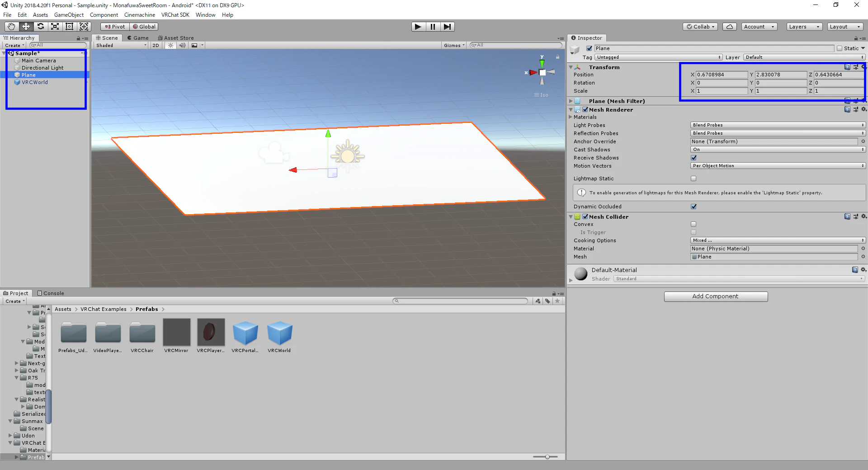Screen dimensions: 868x470
Task: Select the Move tool
Action: coord(26,27)
